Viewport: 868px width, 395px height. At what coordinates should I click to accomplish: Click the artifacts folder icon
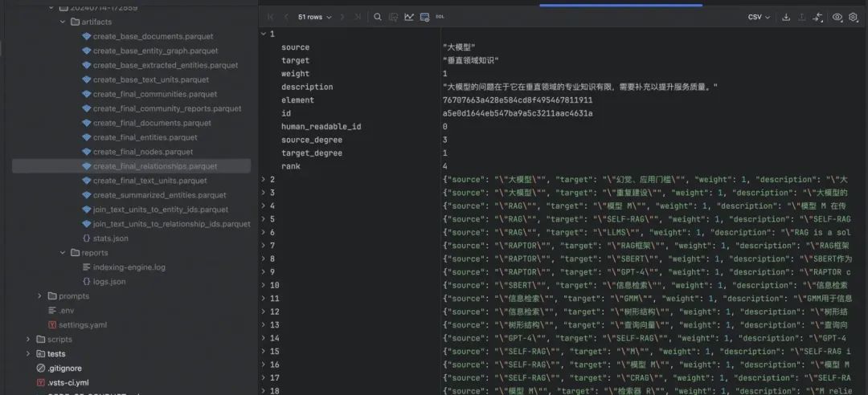click(x=75, y=22)
